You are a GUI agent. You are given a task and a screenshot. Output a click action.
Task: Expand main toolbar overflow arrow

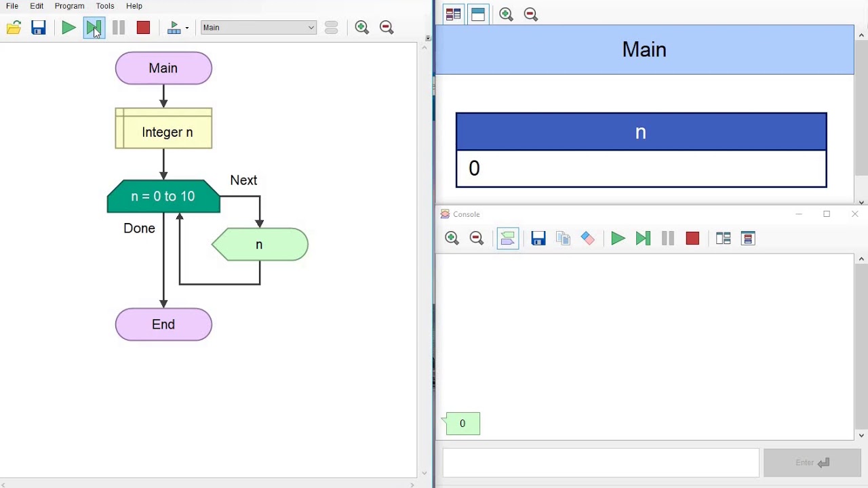pyautogui.click(x=428, y=39)
